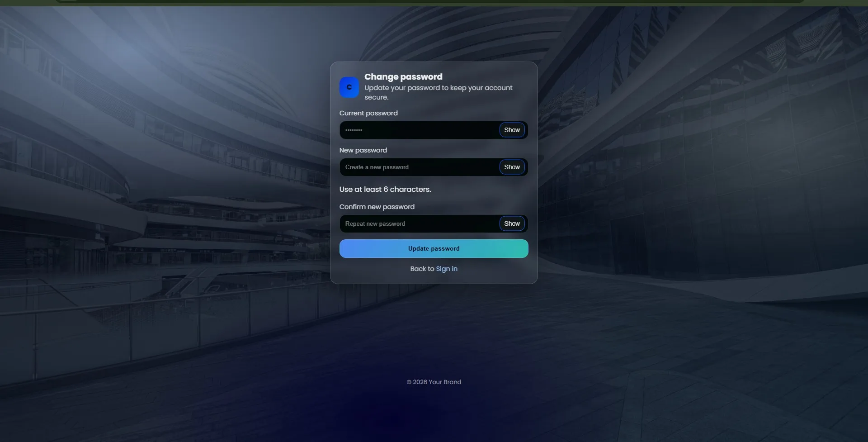The width and height of the screenshot is (868, 442).
Task: Reveal the current password with Show
Action: [512, 130]
